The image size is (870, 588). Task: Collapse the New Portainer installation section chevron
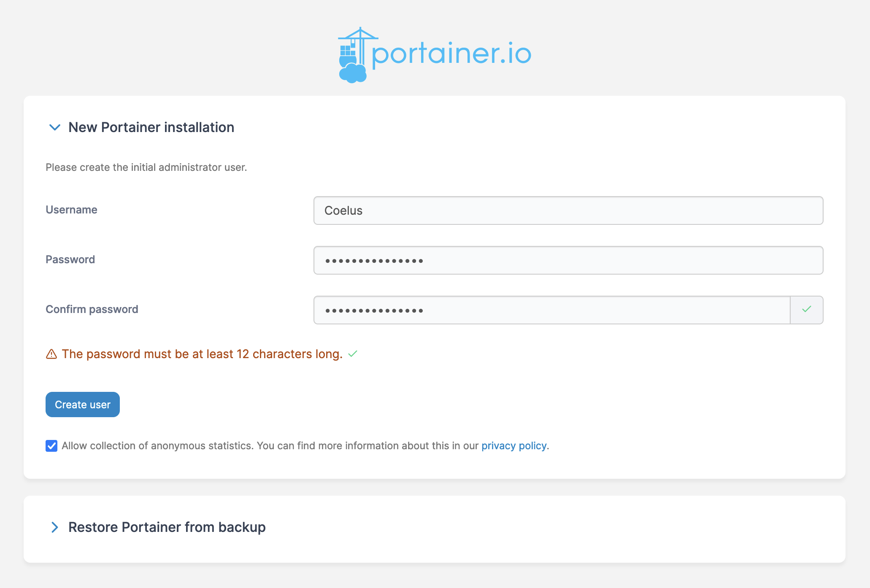55,127
